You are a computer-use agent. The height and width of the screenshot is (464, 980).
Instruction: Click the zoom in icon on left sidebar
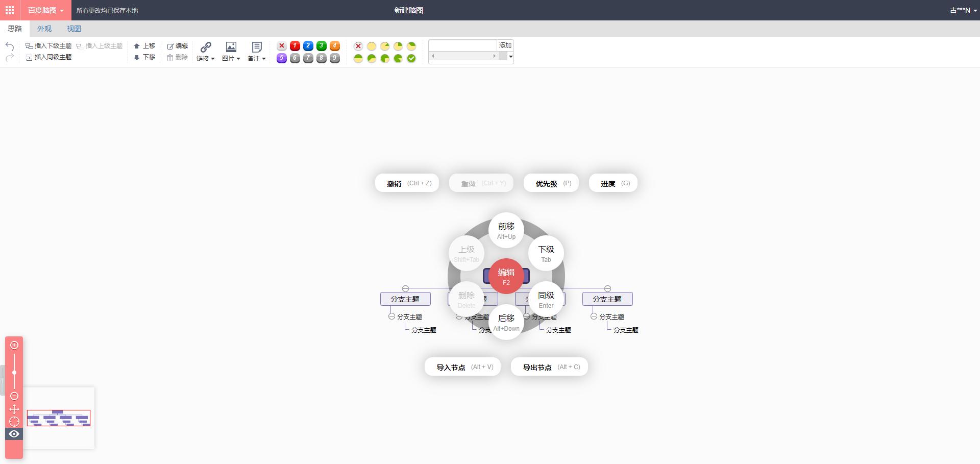14,345
